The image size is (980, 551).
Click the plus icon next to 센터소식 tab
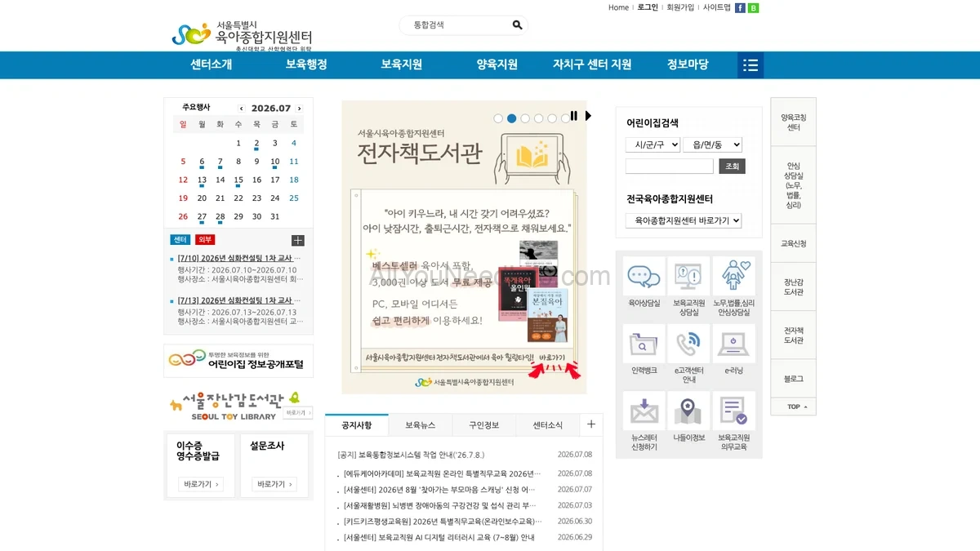click(591, 424)
